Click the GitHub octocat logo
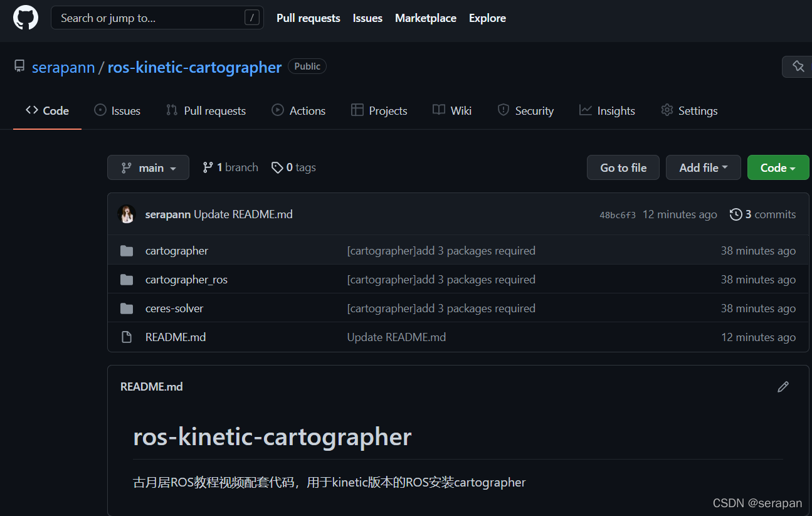The image size is (812, 516). click(26, 18)
